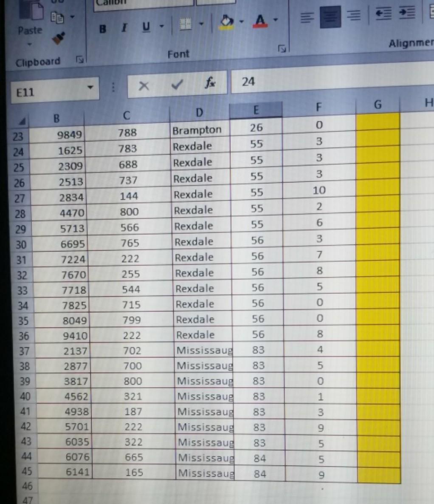
Task: Open the Name Box dropdown
Action: pyautogui.click(x=90, y=87)
